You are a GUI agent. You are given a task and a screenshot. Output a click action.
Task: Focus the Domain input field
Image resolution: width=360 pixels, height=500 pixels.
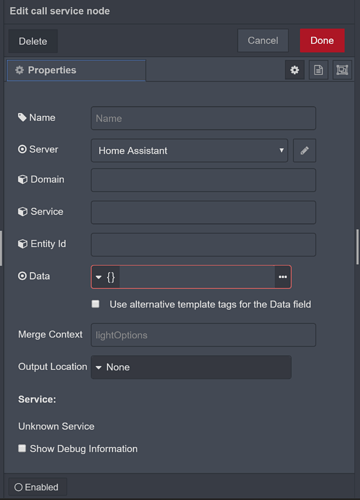[203, 180]
